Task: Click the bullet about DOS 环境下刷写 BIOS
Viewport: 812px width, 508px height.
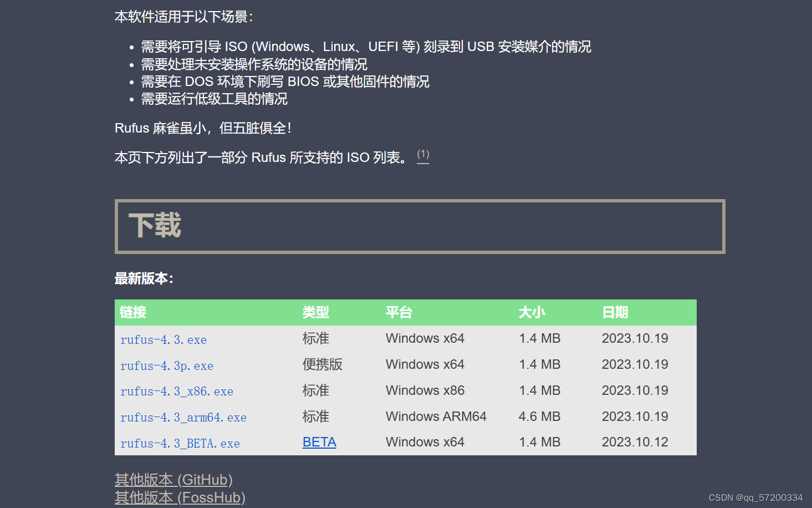Action: (285, 82)
